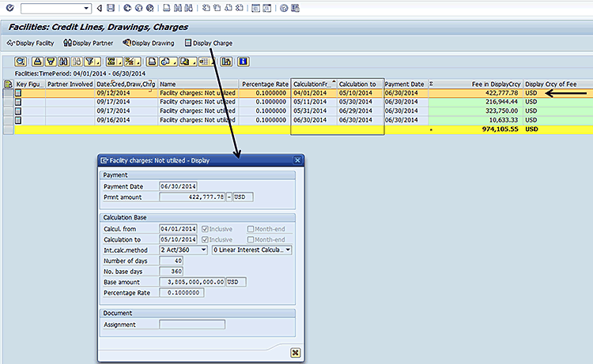Screen dimensions: 593x364
Task: Click the Display Facility button
Action: 31,43
